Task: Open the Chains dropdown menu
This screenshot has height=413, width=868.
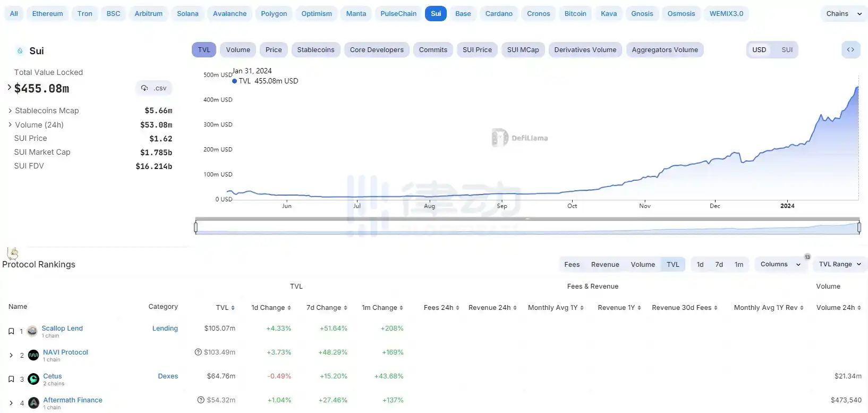Action: tap(844, 14)
